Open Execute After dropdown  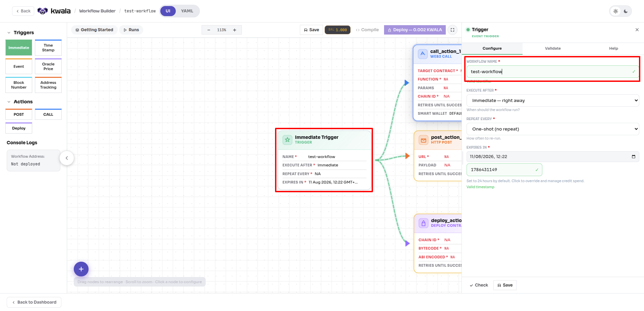(x=553, y=100)
